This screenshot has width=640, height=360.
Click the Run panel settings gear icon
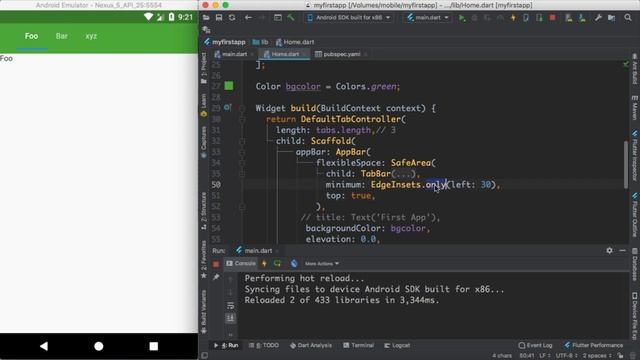(x=609, y=250)
